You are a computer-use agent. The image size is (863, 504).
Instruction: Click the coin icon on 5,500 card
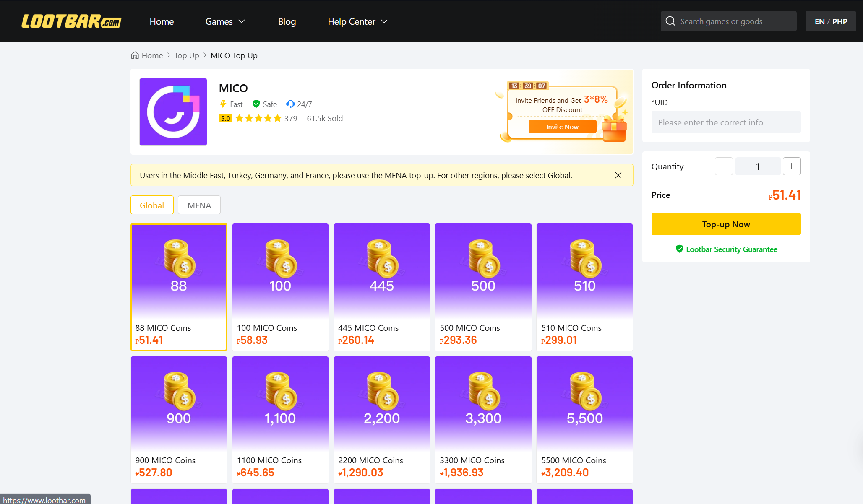point(586,391)
